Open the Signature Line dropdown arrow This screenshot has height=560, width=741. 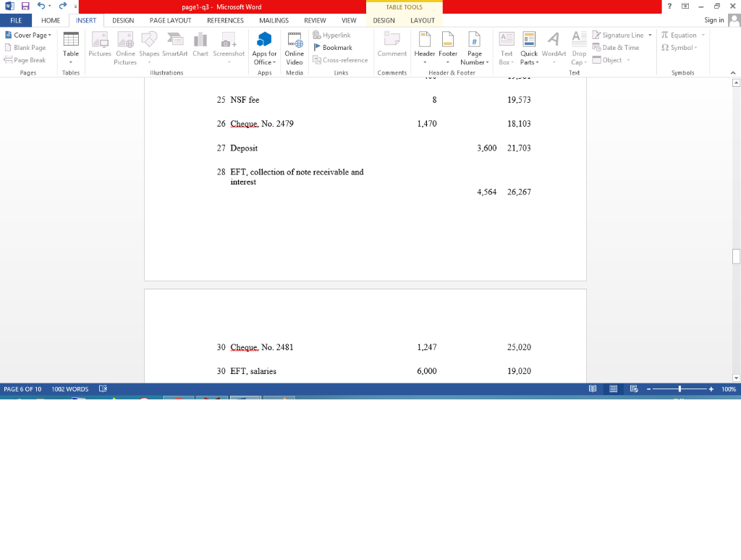tap(651, 35)
